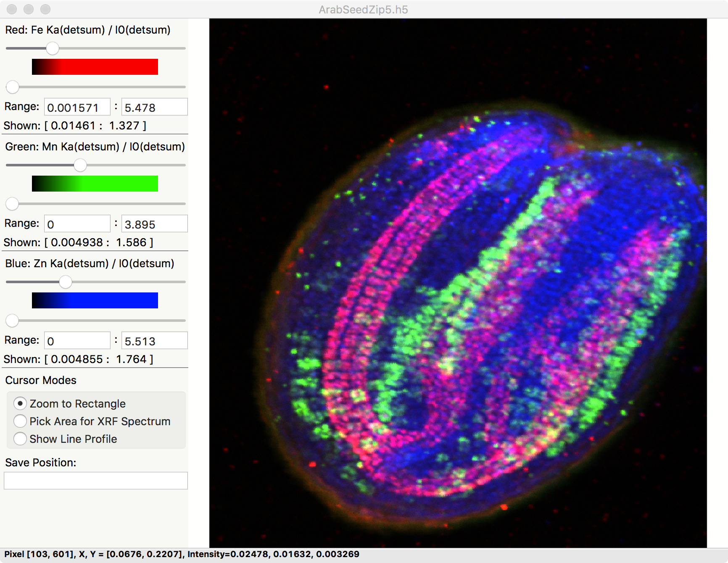This screenshot has height=563, width=728.
Task: Click the Blue channel lower slider handle
Action: coord(13,321)
